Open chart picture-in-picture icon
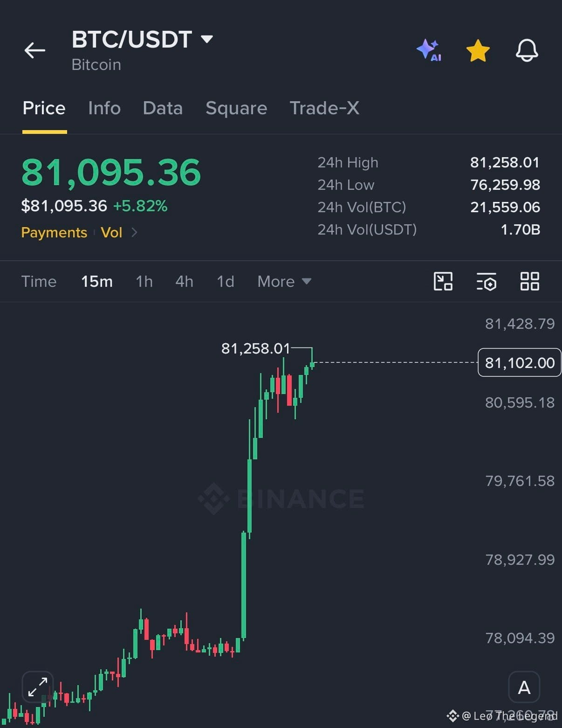This screenshot has width=562, height=728. point(443,281)
